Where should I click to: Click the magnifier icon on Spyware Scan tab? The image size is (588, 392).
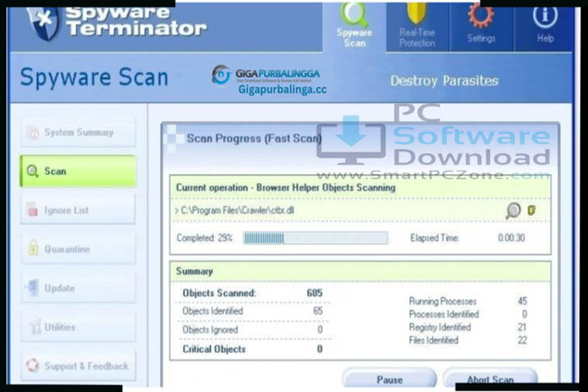tap(354, 14)
